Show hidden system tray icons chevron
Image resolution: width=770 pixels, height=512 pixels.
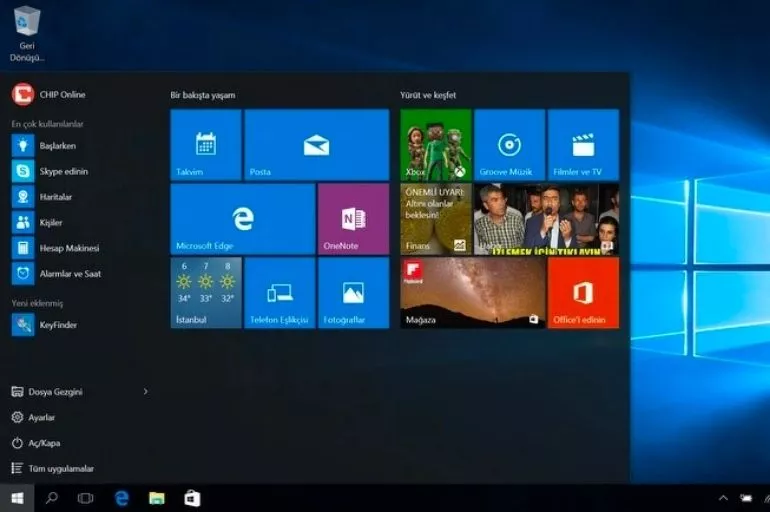click(723, 498)
